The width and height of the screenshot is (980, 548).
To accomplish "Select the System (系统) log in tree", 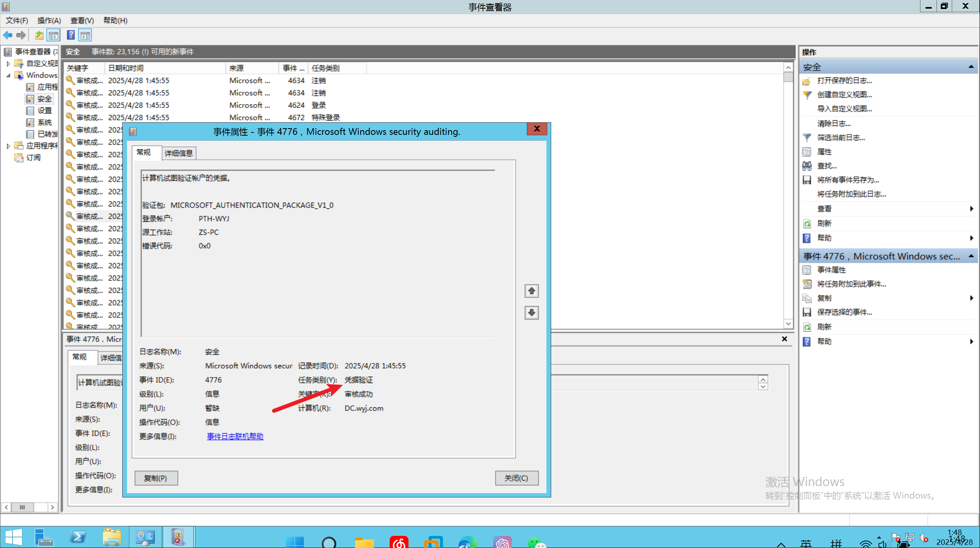I will pos(44,122).
